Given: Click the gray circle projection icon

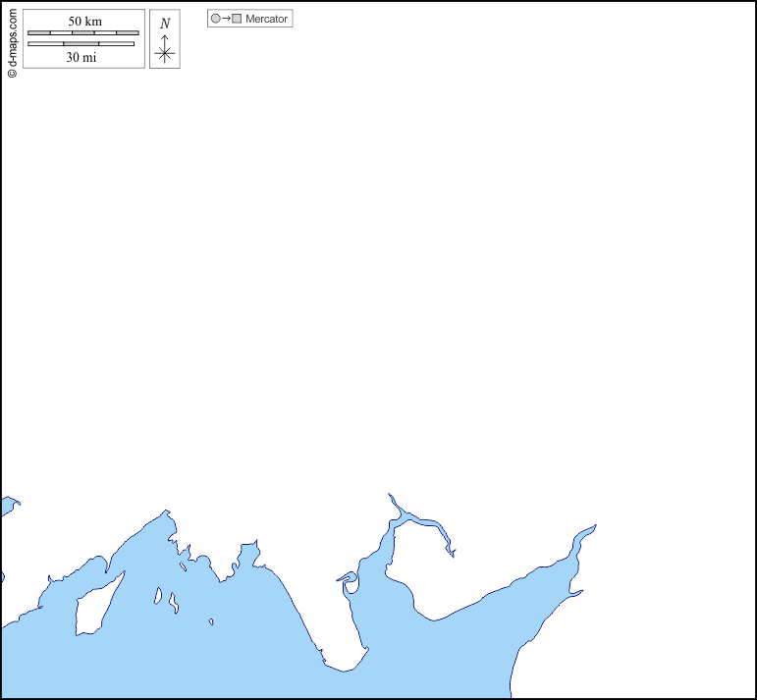Looking at the screenshot, I should click(x=215, y=19).
